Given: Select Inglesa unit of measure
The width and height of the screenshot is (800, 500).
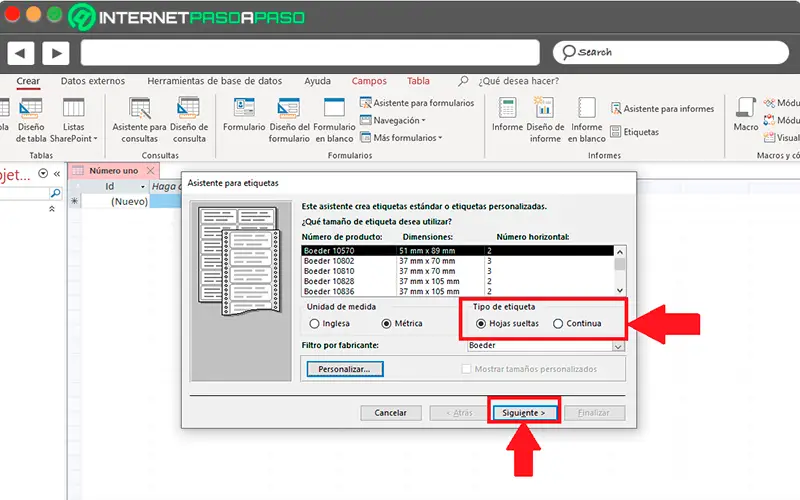Looking at the screenshot, I should [330, 323].
